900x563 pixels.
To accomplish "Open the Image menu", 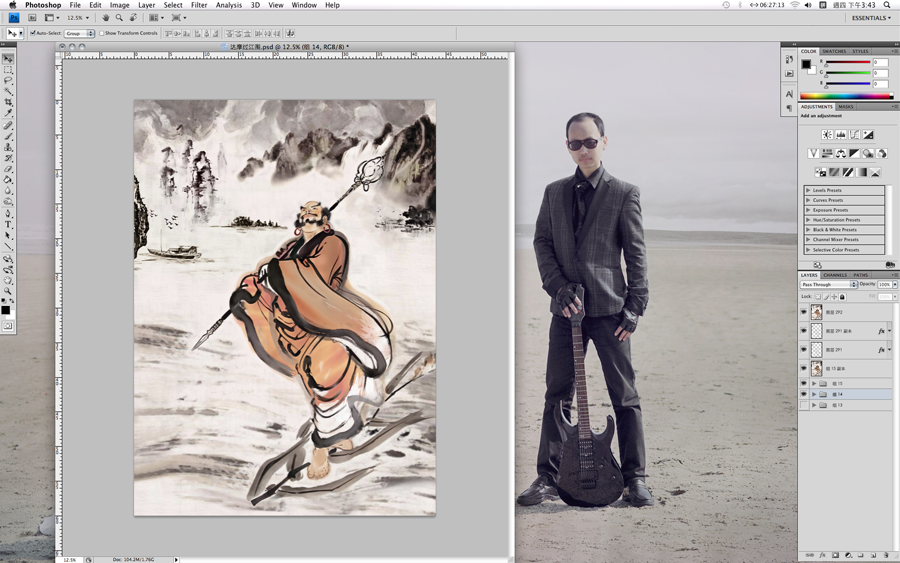I will point(119,5).
